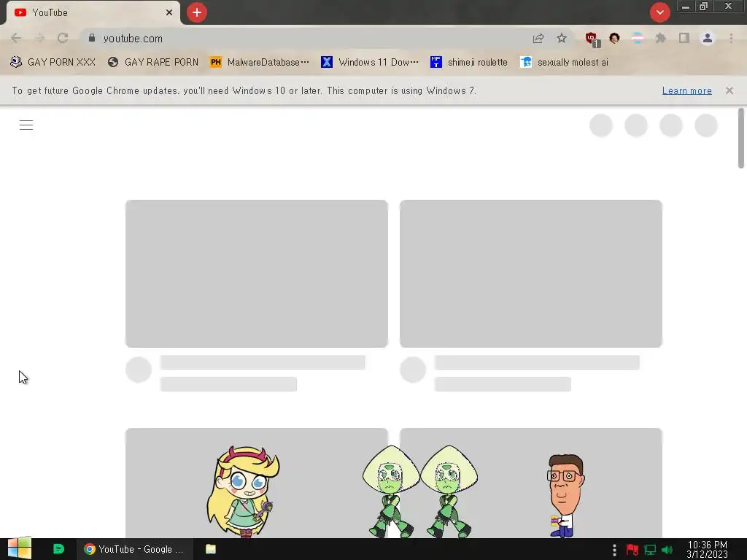This screenshot has height=560, width=747.
Task: Show hidden tray icons via dots
Action: point(614,550)
